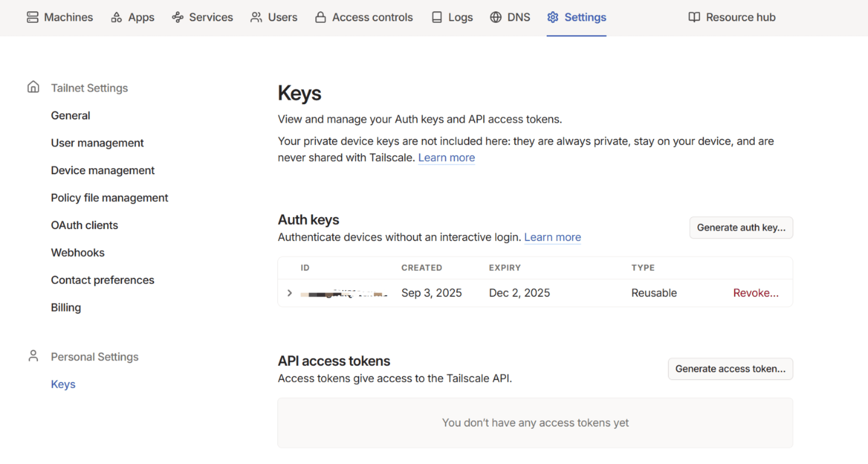Open the Logs tab

pos(452,17)
